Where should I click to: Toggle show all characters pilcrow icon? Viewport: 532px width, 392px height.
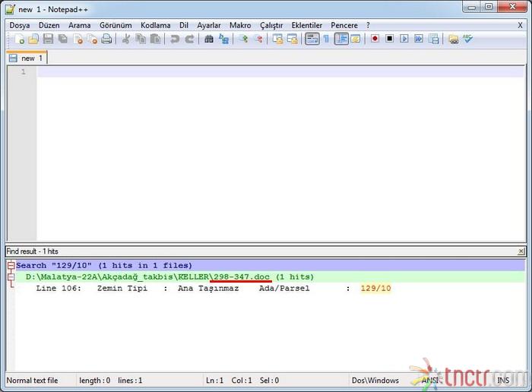tap(326, 39)
